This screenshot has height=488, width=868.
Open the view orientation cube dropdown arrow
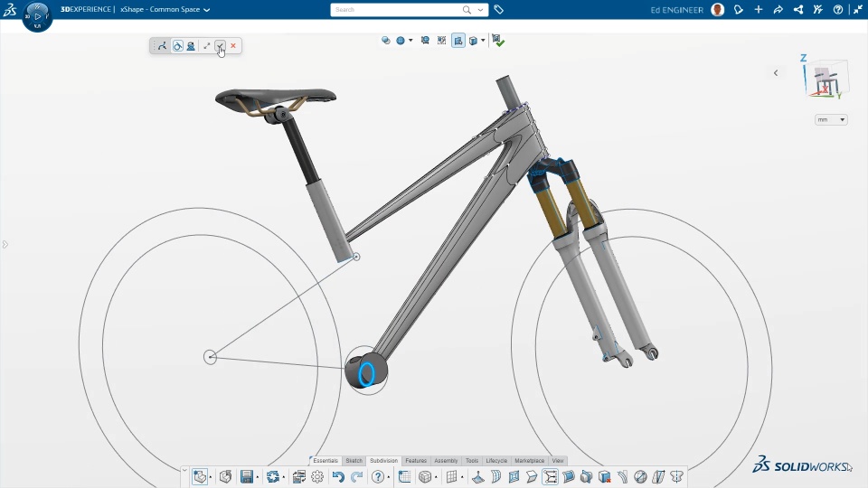[483, 41]
